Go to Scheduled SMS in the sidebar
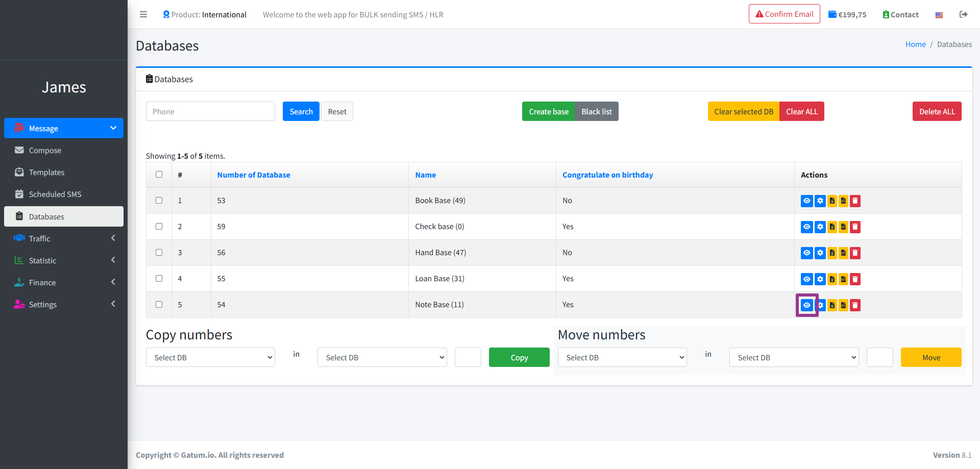The width and height of the screenshot is (980, 469). (55, 194)
